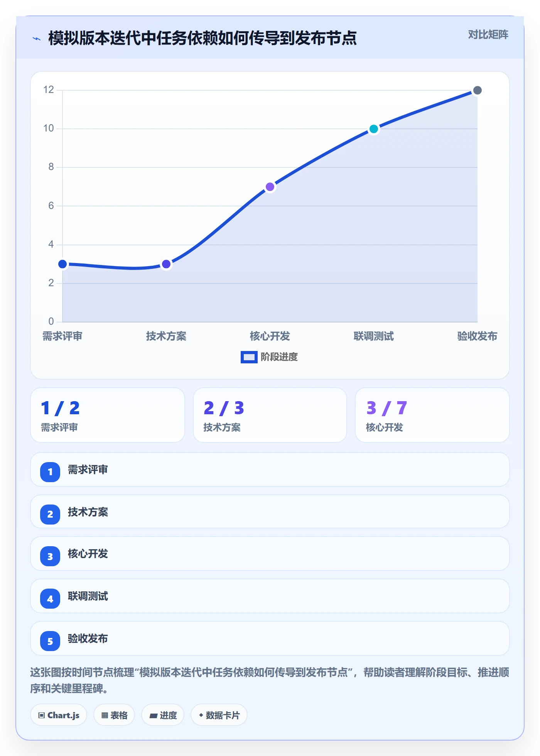Click step badge number 5
Screen dimensions: 540x756
50,641
